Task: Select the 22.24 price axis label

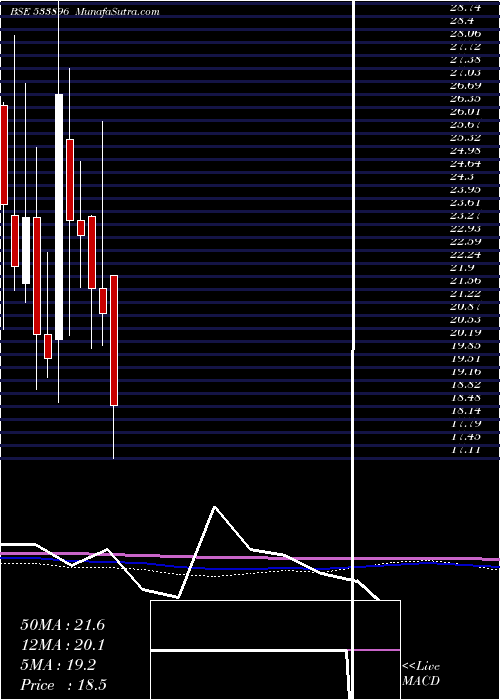Action: [466, 254]
